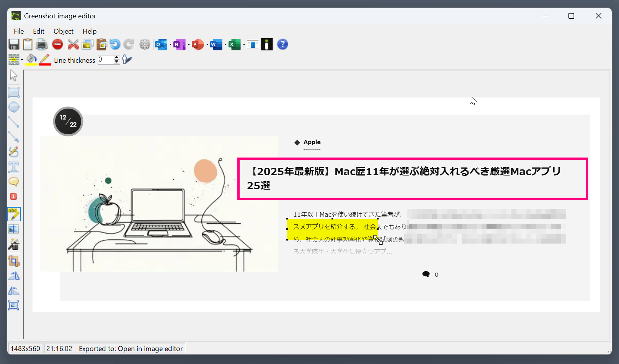Select the Counter numbering tool
The image size is (619, 364).
[14, 196]
